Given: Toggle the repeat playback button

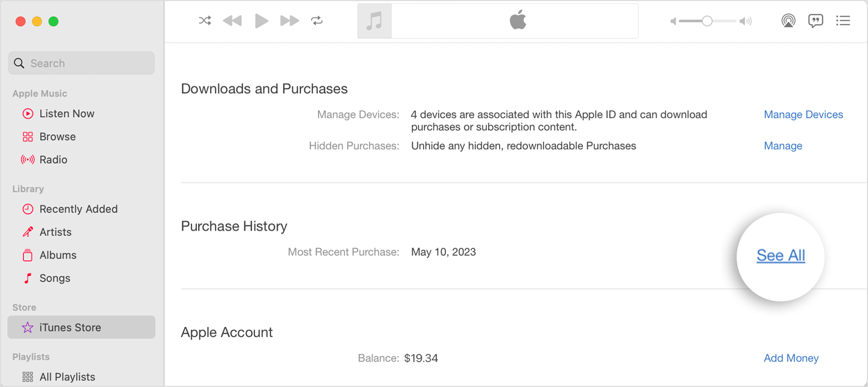Looking at the screenshot, I should pos(317,21).
